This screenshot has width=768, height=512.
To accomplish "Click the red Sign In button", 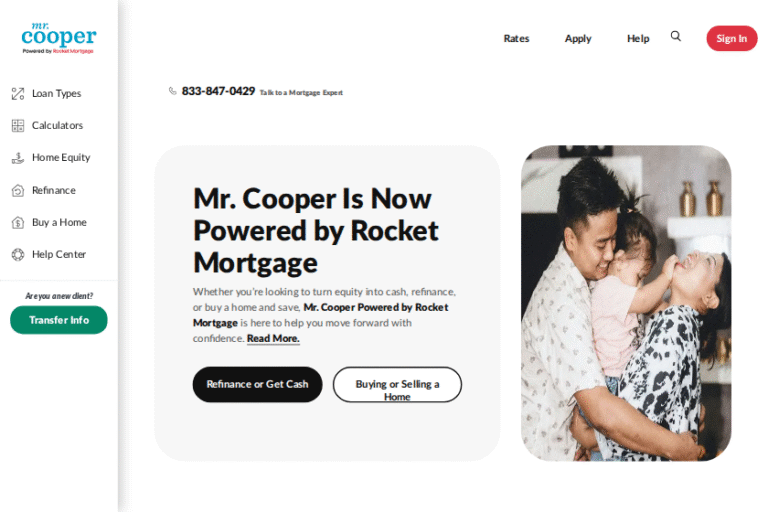I will [x=732, y=38].
